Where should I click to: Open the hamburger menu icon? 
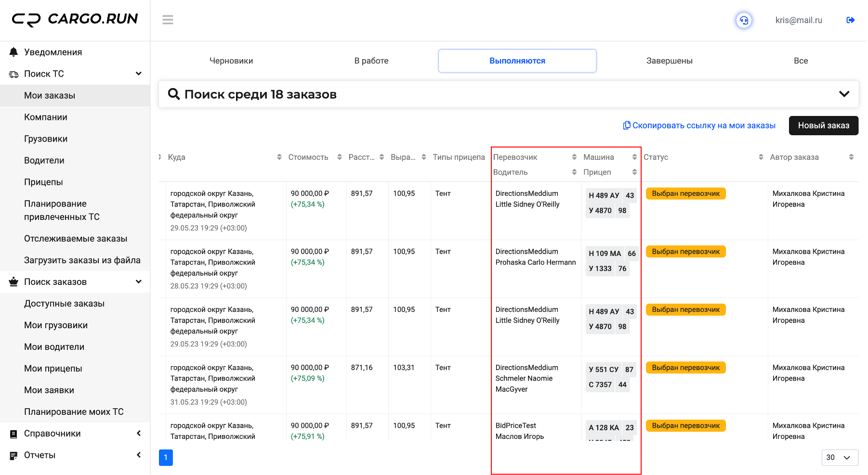(168, 20)
